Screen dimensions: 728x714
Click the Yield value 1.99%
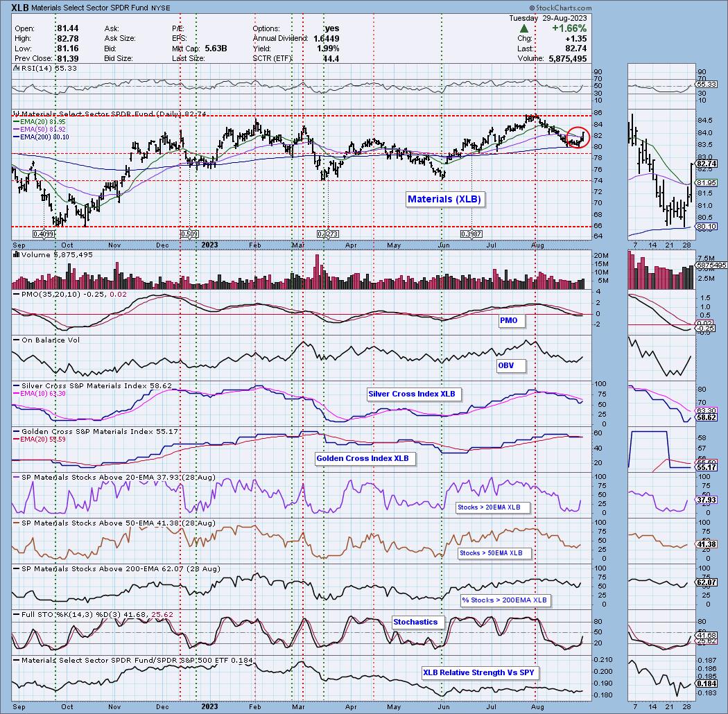tap(328, 49)
